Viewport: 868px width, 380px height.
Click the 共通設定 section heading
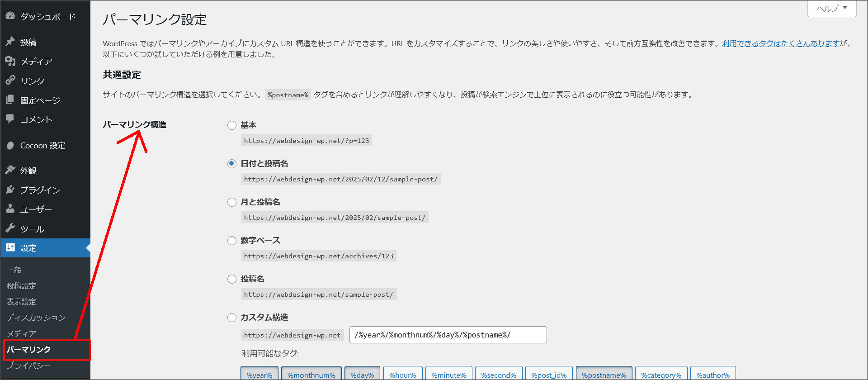(122, 75)
